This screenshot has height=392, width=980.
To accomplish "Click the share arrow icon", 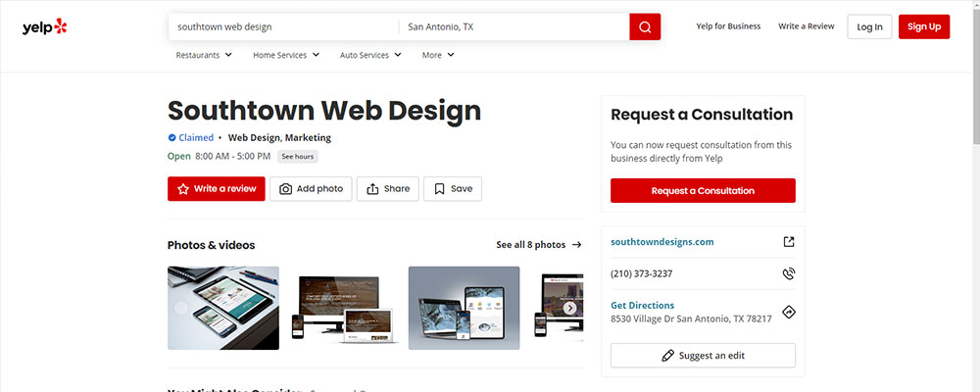I will (x=372, y=189).
